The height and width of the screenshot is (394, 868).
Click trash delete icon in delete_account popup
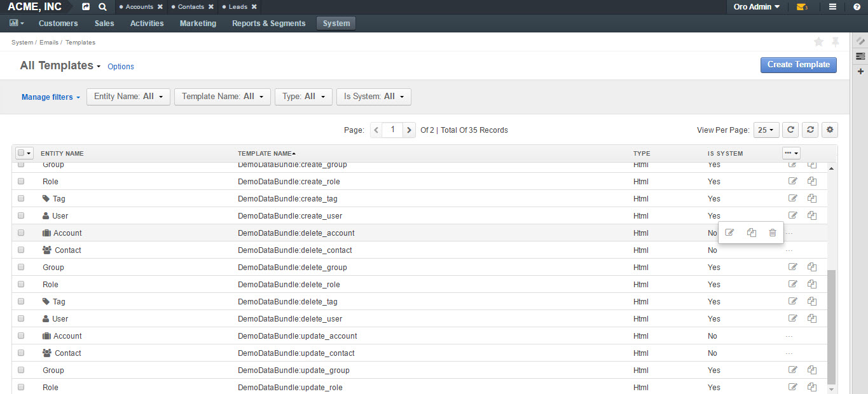coord(773,233)
